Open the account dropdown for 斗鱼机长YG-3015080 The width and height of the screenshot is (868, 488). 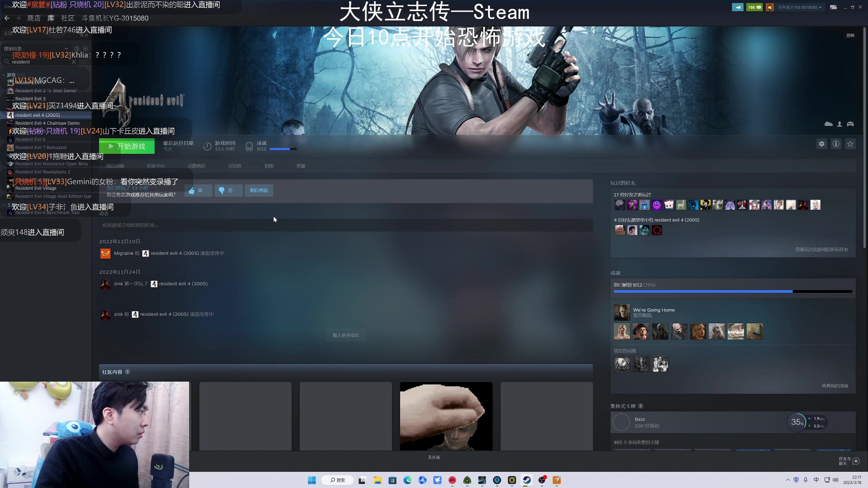click(801, 7)
